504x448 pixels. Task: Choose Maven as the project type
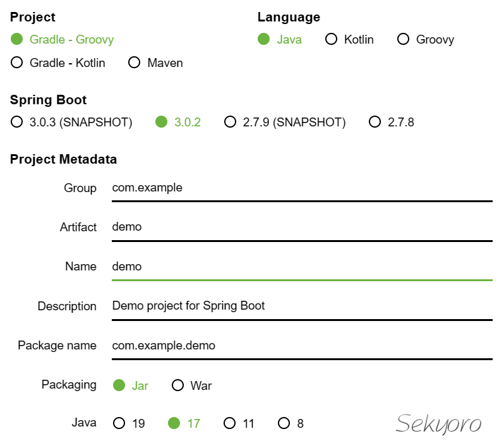click(x=134, y=63)
